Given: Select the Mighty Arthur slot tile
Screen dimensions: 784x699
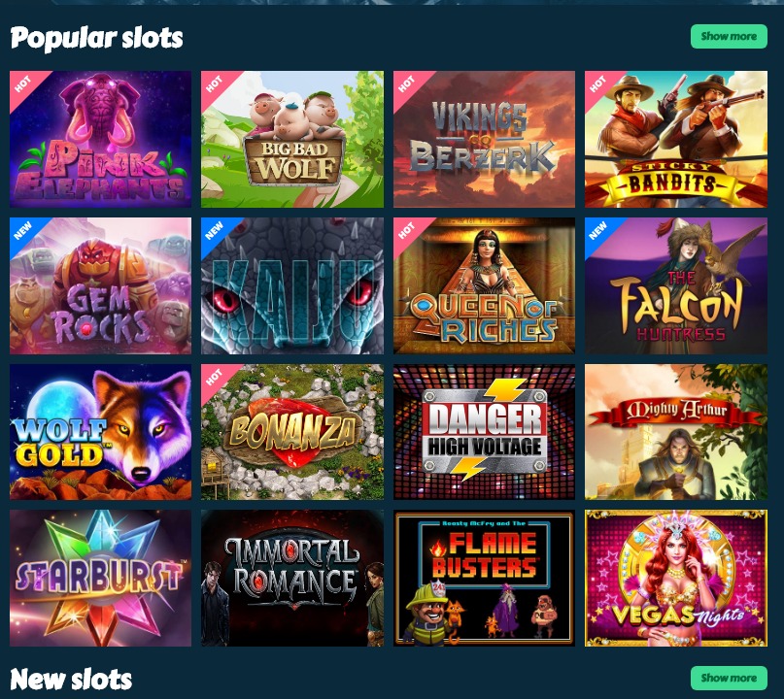Looking at the screenshot, I should (x=676, y=432).
